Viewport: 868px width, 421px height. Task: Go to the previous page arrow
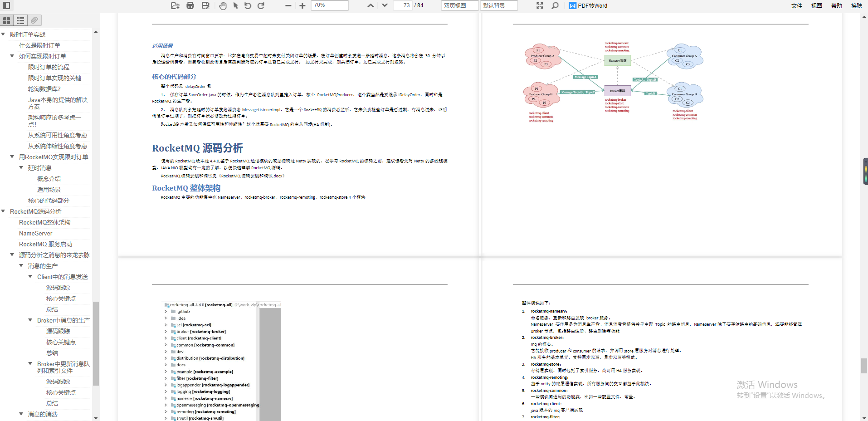(x=371, y=5)
